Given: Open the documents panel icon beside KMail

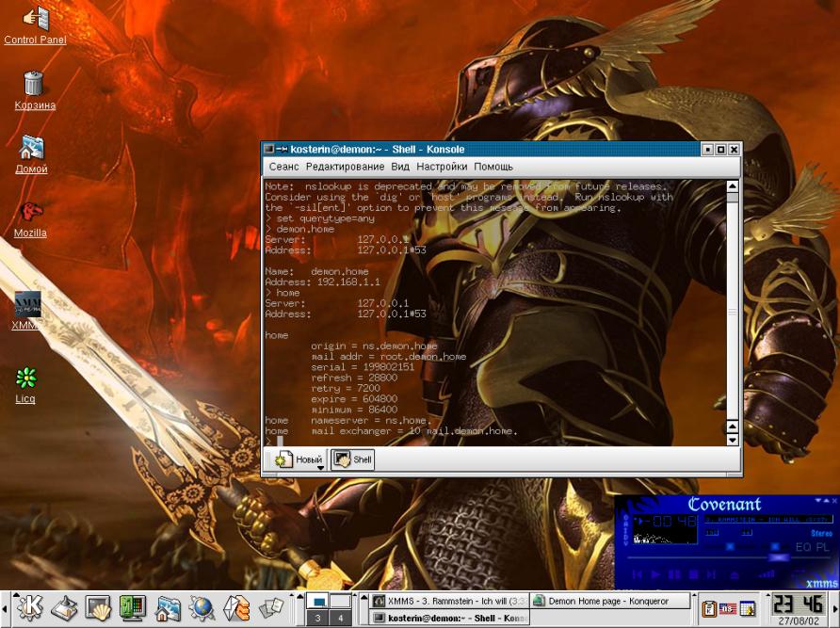Looking at the screenshot, I should pos(271,609).
